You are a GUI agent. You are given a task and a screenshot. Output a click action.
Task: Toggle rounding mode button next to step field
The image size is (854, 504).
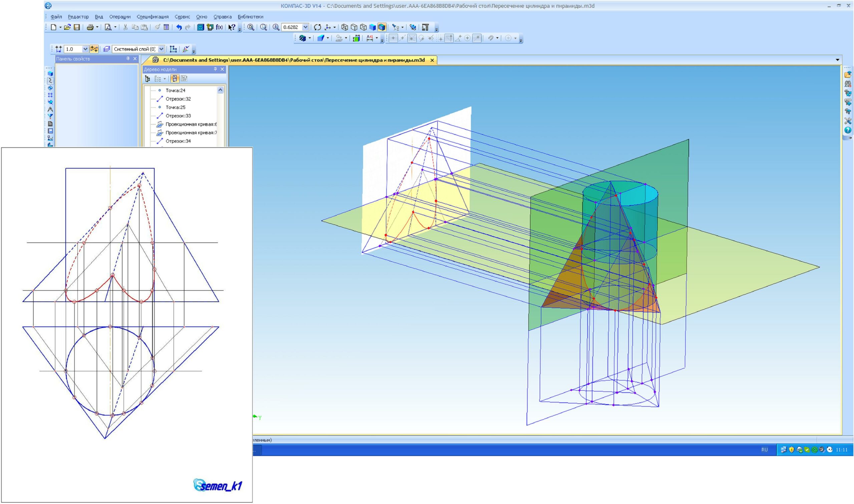pos(94,49)
